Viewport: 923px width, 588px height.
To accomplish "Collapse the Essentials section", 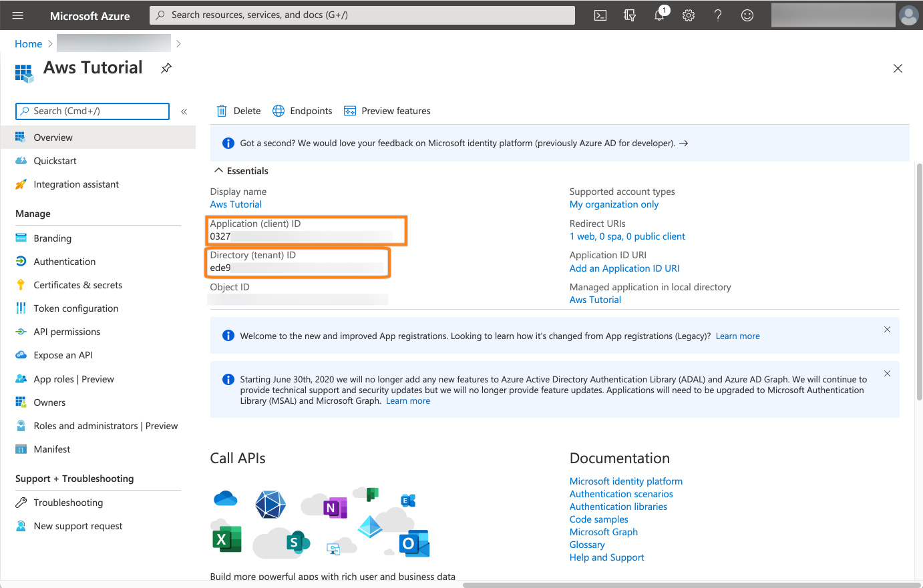I will pos(218,171).
